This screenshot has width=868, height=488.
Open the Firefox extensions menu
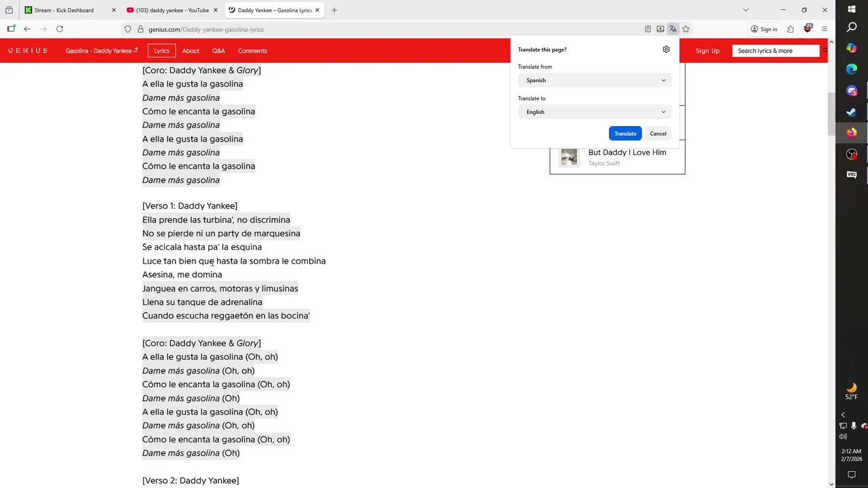coord(790,29)
